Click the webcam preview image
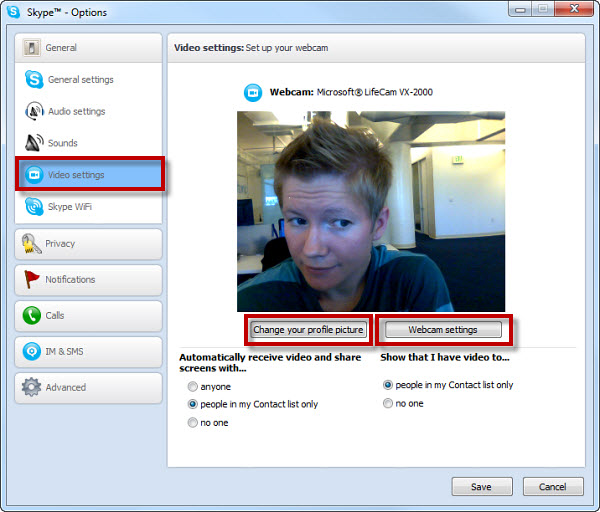This screenshot has height=512, width=600. [x=370, y=211]
